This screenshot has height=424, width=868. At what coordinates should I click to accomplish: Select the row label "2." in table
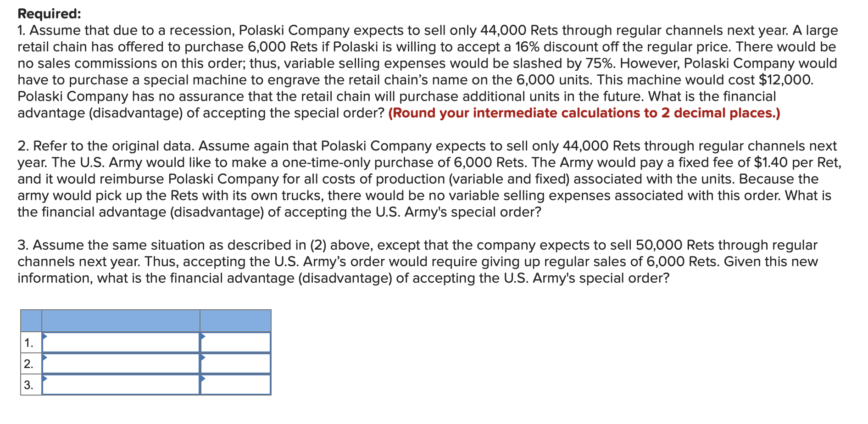click(29, 364)
